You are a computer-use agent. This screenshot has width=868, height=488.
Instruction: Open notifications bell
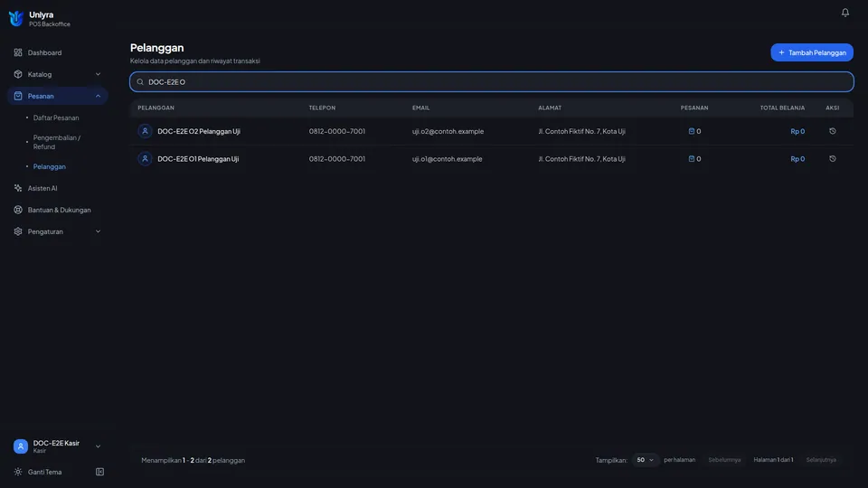(x=844, y=12)
